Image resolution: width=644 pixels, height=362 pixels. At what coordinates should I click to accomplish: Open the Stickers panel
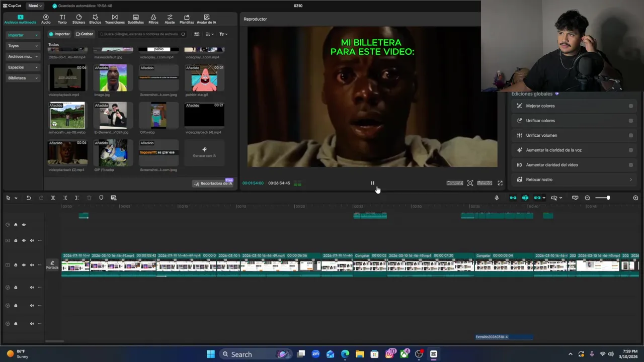pyautogui.click(x=79, y=19)
